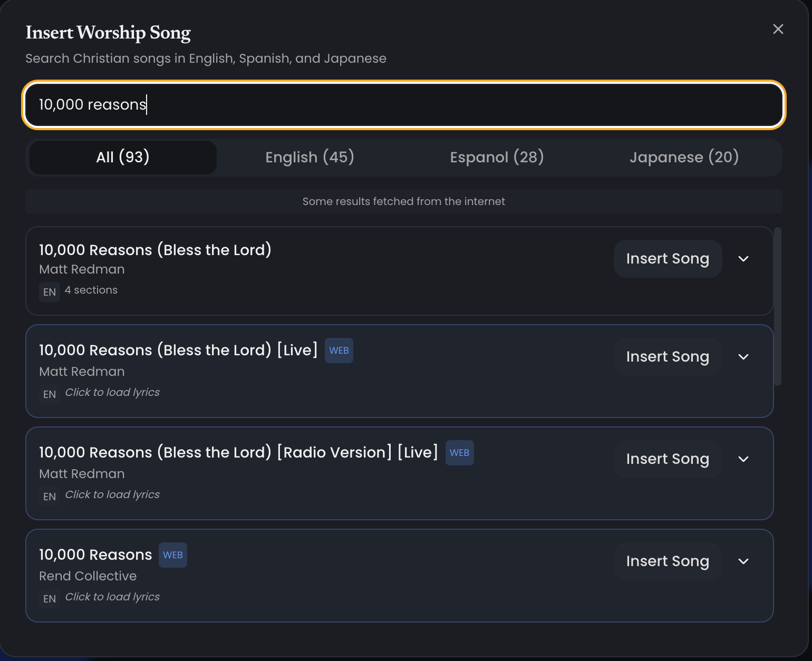812x661 pixels.
Task: Insert Rend Collective's 10,000 Reasons
Action: [668, 561]
